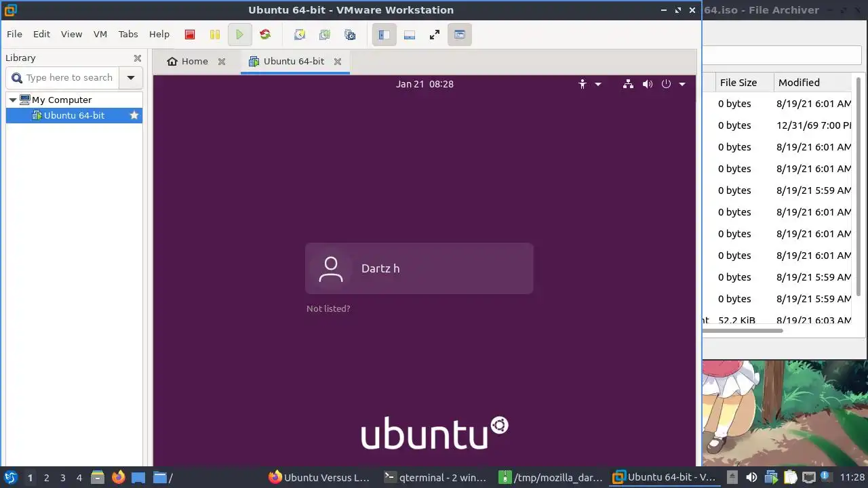Click the network connection tray icon
The width and height of the screenshot is (868, 488).
[809, 478]
